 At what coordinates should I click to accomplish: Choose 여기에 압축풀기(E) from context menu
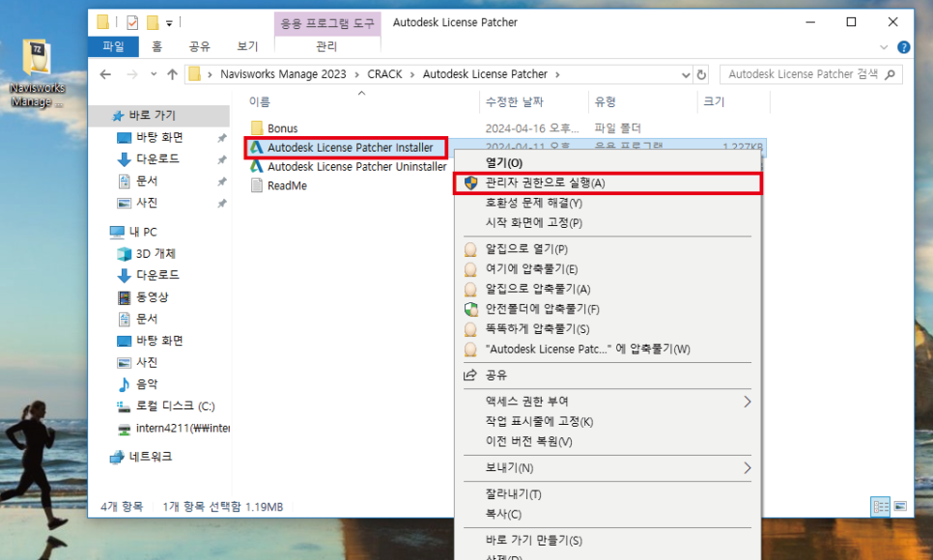point(608,269)
